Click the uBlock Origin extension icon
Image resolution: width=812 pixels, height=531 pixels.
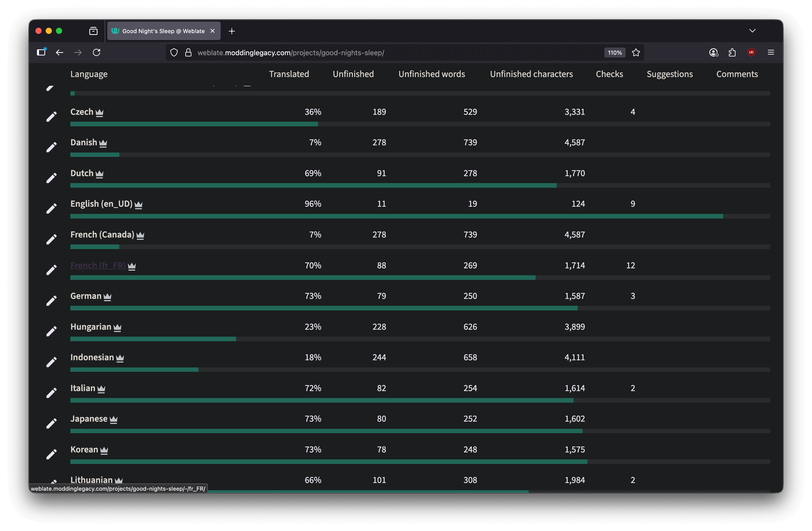point(751,53)
